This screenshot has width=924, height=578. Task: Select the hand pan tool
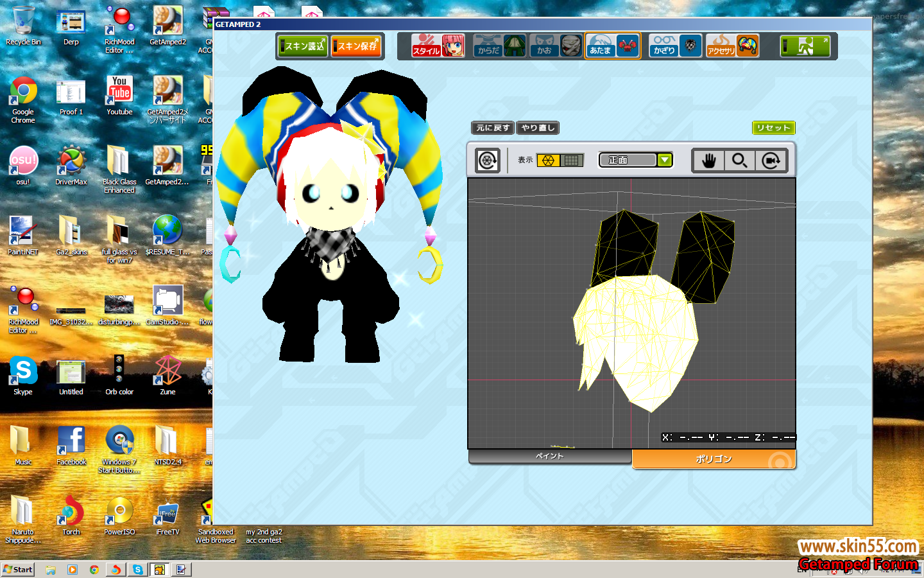(708, 161)
